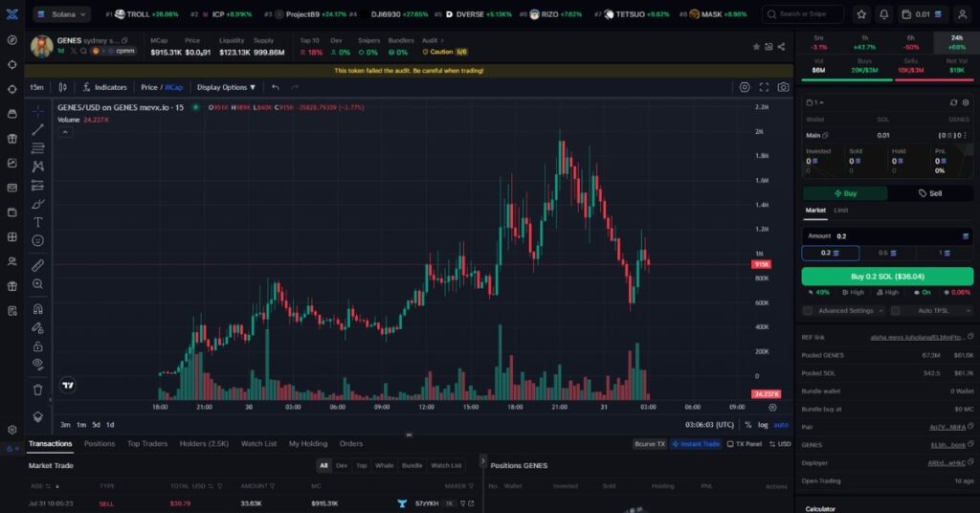The width and height of the screenshot is (980, 513).
Task: Expand the Display Options dropdown
Action: 226,87
